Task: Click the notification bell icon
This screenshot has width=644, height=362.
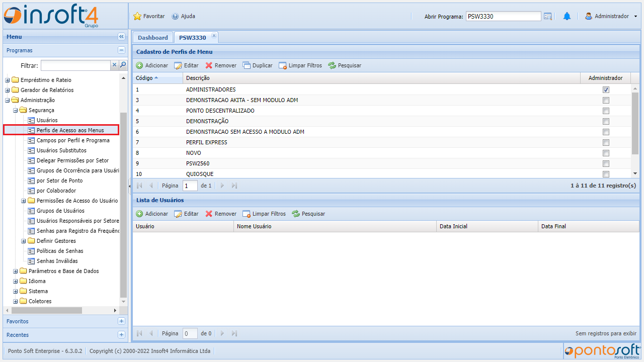Action: tap(567, 16)
